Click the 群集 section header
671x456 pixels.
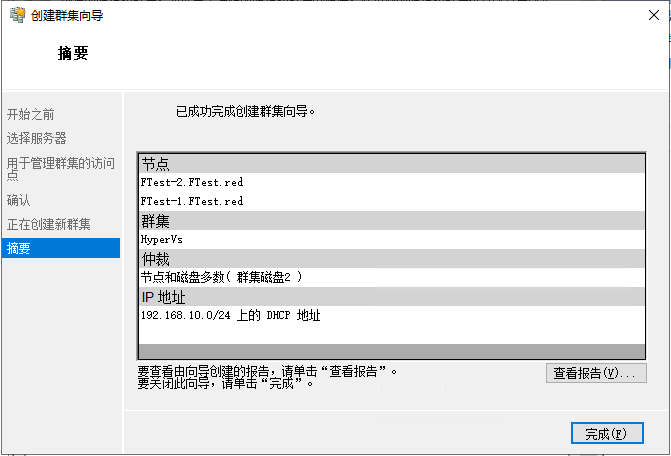[x=392, y=221]
